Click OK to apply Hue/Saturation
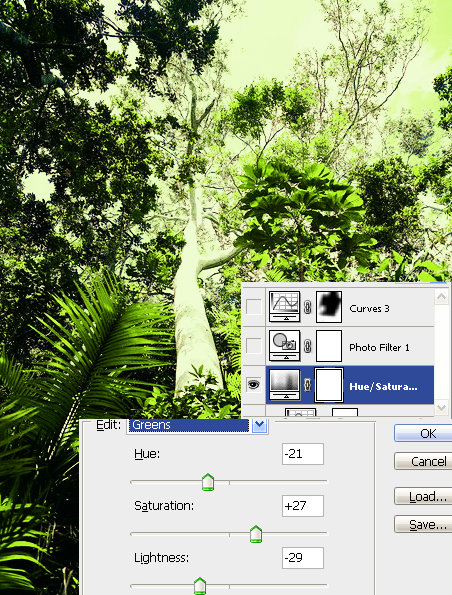This screenshot has width=452, height=595. [423, 433]
